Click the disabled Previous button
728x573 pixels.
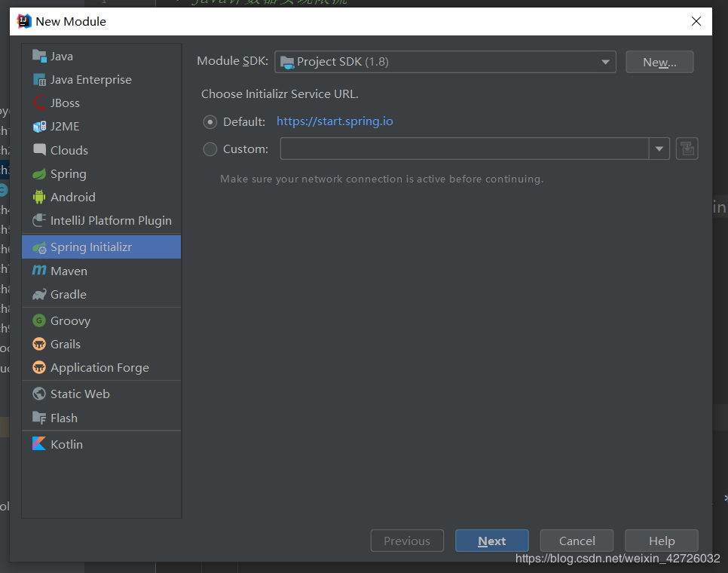[x=407, y=541]
